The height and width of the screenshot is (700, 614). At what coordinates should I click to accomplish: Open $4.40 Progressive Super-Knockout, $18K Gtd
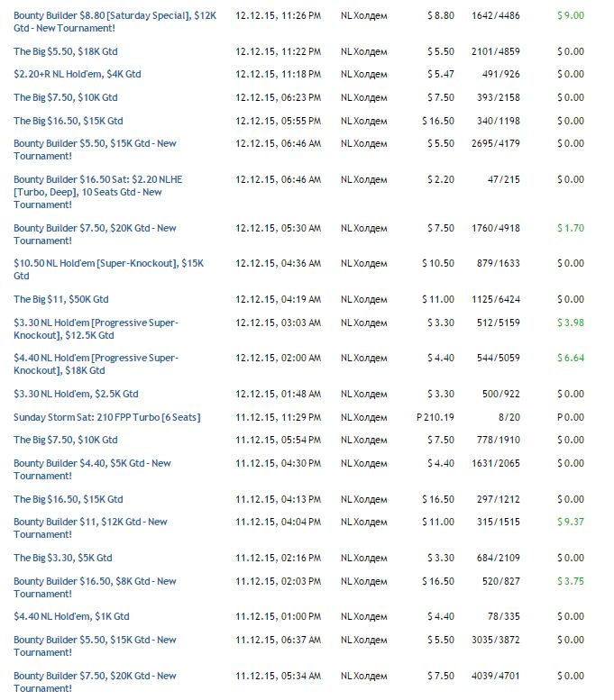pyautogui.click(x=96, y=358)
